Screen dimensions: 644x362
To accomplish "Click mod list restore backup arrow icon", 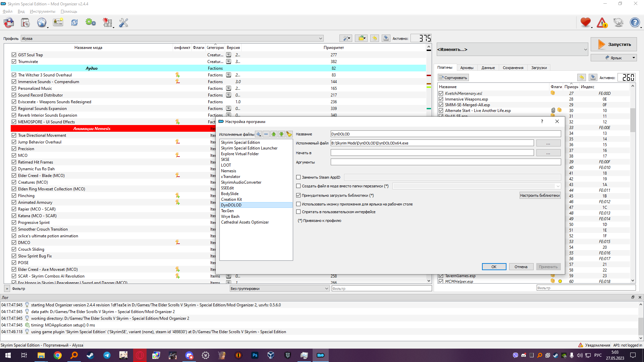I will coord(375,38).
